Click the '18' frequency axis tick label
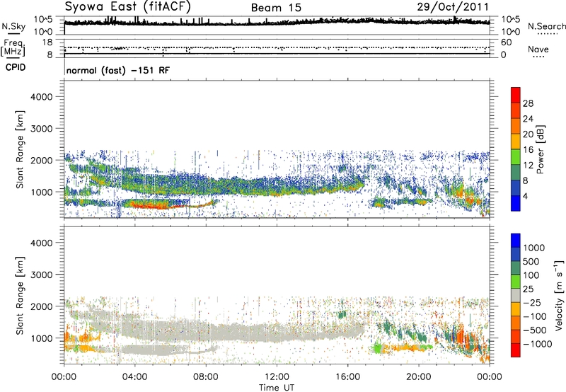 click(47, 42)
